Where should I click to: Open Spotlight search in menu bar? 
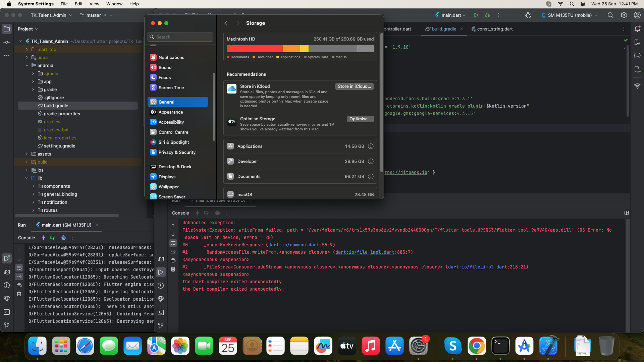coord(572,4)
